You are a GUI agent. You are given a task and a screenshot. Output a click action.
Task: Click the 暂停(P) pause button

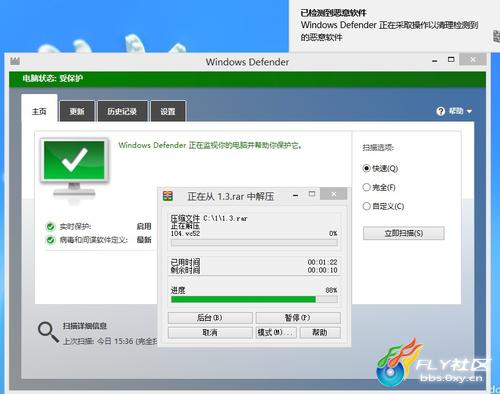coord(298,318)
